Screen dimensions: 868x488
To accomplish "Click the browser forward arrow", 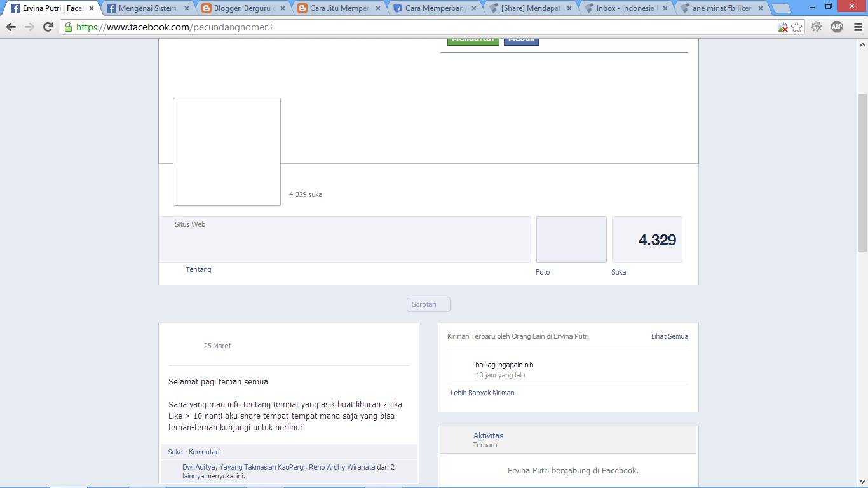I will tap(29, 27).
